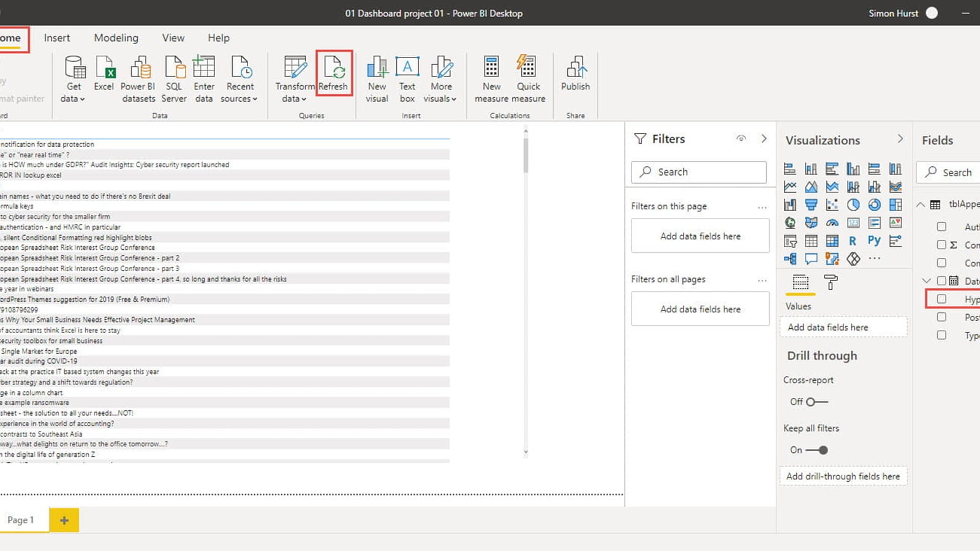Click the Page 1 tab
This screenshot has width=980, height=551.
click(21, 520)
